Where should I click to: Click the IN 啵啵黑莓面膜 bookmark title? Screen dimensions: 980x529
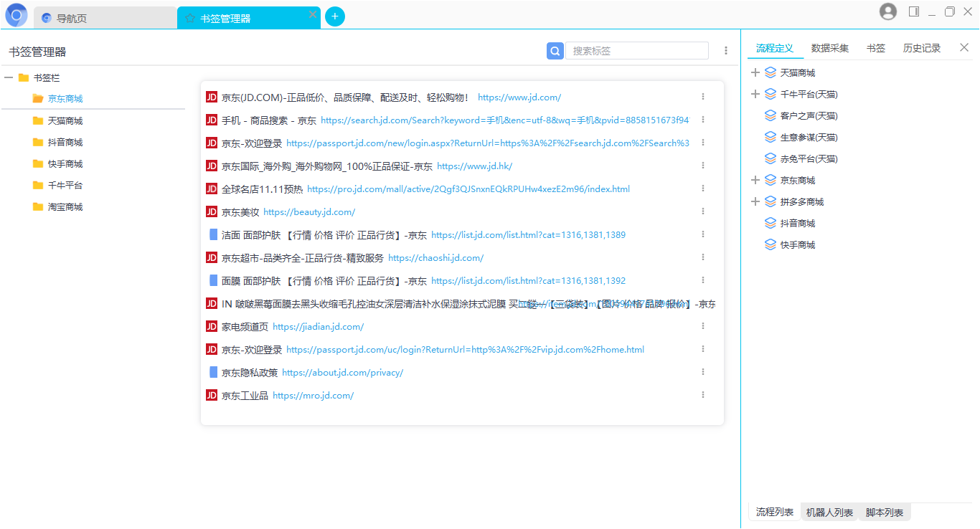(468, 304)
